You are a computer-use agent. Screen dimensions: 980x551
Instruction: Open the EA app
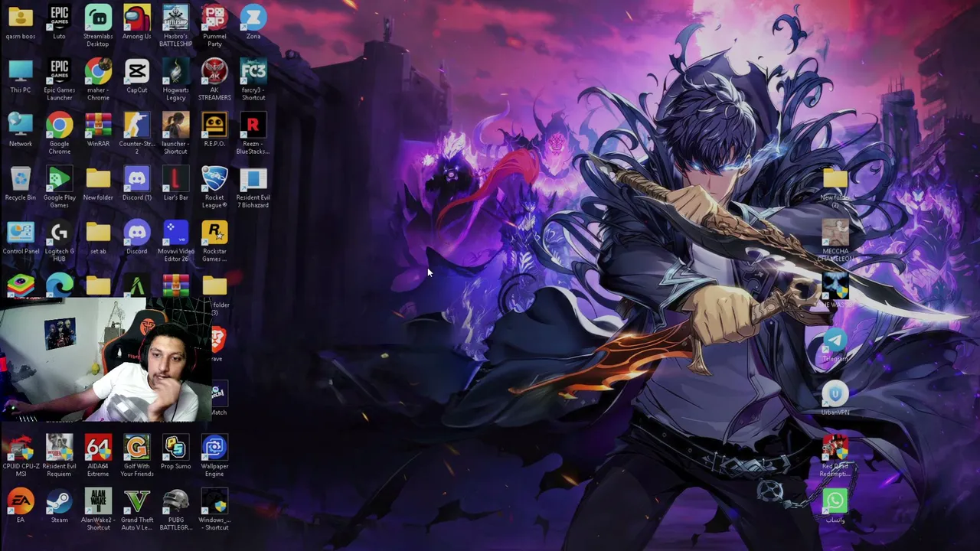coord(21,506)
